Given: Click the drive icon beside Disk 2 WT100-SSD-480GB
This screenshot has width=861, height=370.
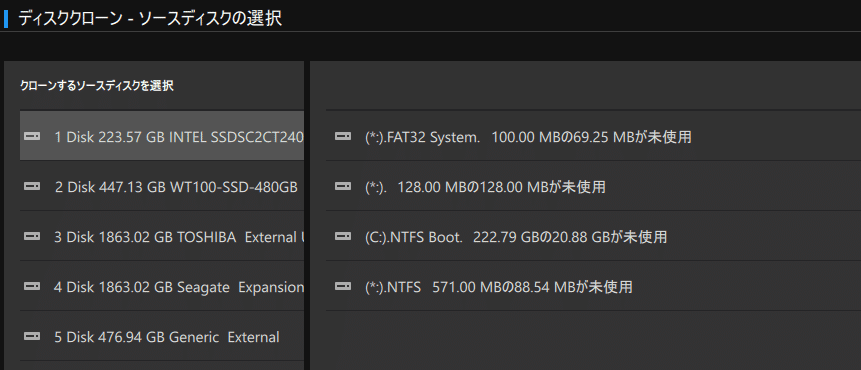Looking at the screenshot, I should click(x=32, y=187).
